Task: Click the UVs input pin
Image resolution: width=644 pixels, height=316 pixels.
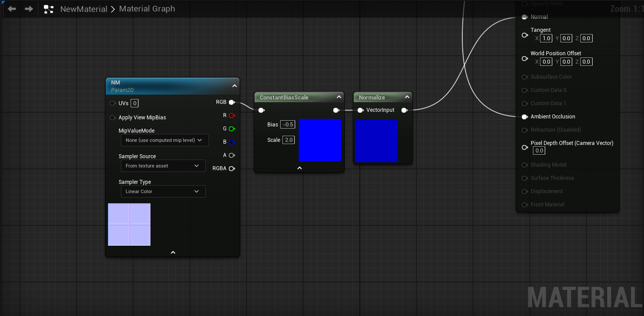Action: (113, 103)
